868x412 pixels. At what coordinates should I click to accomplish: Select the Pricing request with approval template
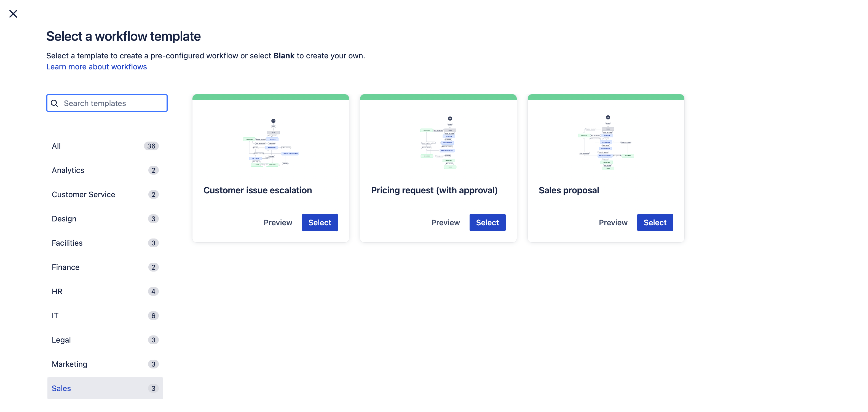487,222
